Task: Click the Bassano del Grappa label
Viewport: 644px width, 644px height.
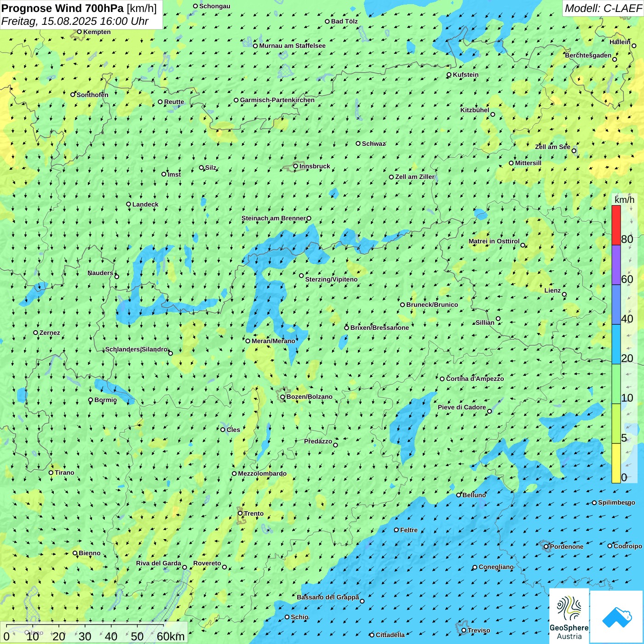Action: [328, 597]
